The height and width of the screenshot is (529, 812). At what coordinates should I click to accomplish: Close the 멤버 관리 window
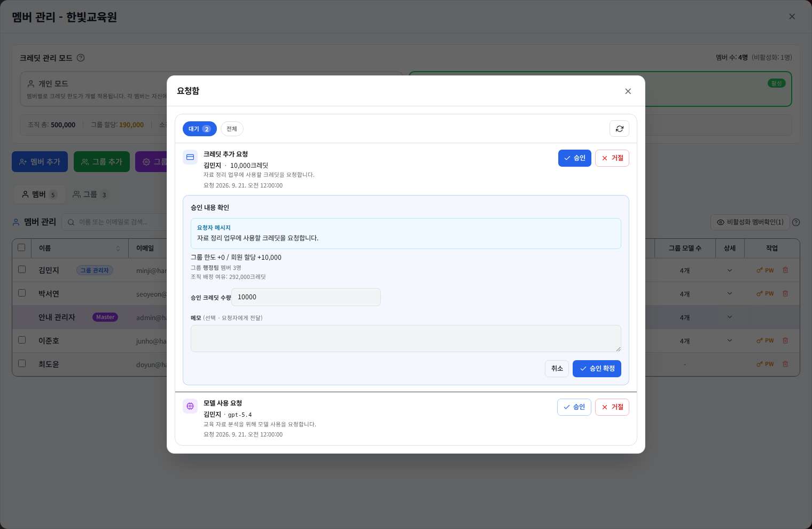tap(792, 17)
